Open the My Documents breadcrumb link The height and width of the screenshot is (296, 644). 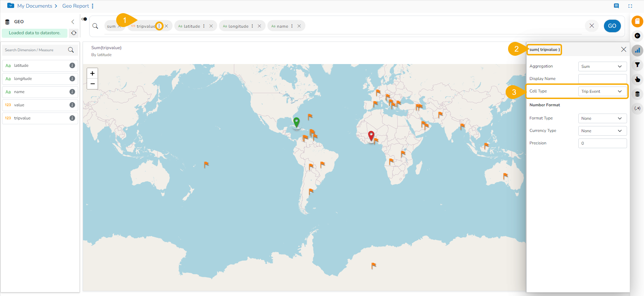point(35,6)
